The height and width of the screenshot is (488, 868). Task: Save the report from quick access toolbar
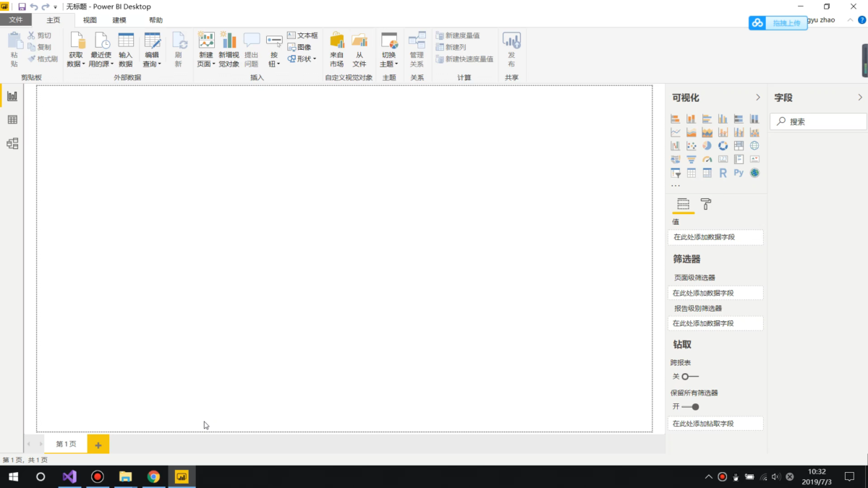22,7
